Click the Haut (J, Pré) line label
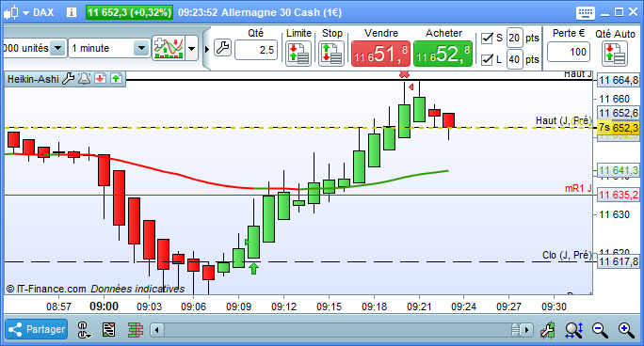The image size is (644, 346). click(563, 120)
